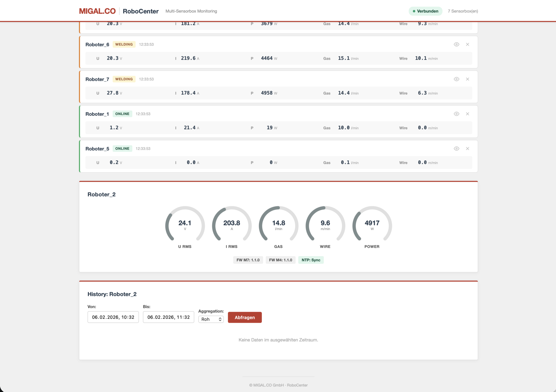Click the NTP: Sync badge
The height and width of the screenshot is (392, 556).
pyautogui.click(x=311, y=260)
